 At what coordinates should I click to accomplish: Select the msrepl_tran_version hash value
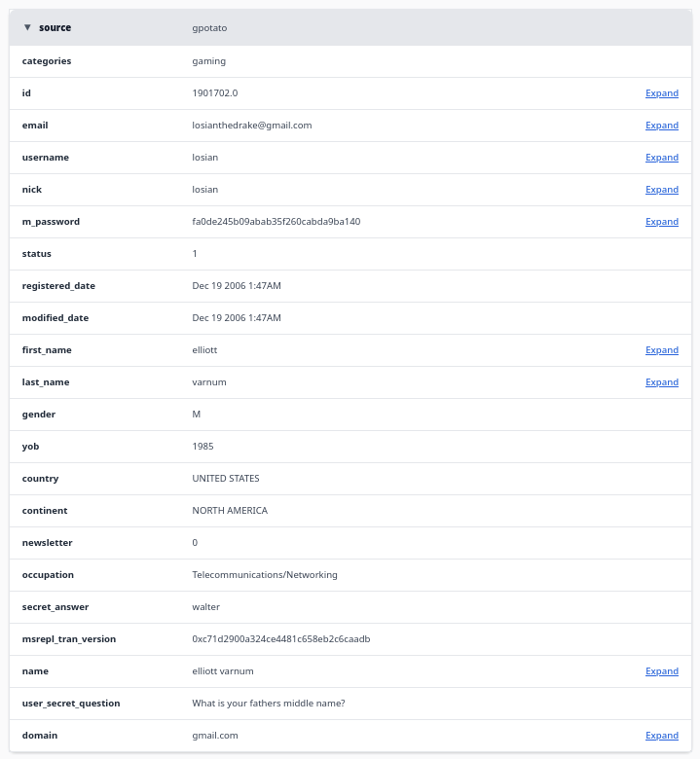pos(280,639)
